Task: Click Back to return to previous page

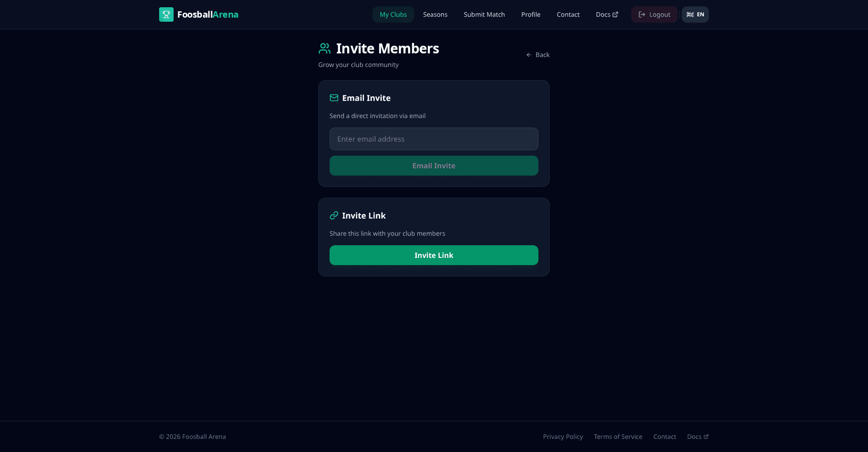Action: [543, 54]
